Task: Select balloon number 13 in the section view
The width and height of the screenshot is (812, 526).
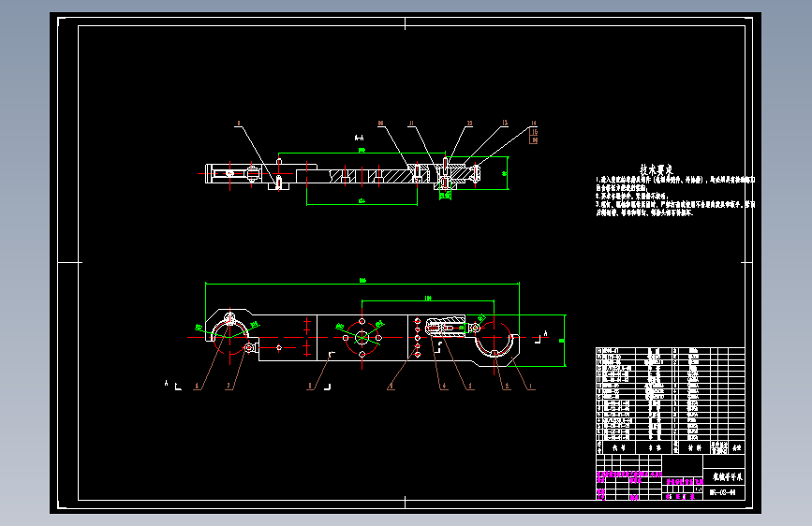Action: coord(505,124)
